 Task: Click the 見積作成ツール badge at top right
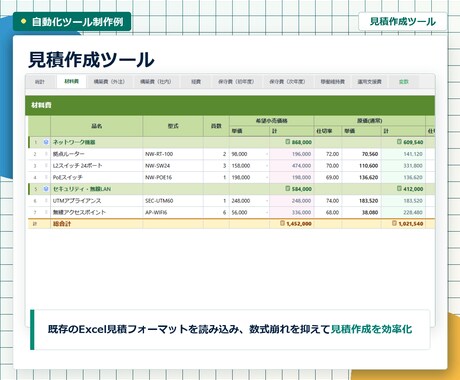point(403,22)
